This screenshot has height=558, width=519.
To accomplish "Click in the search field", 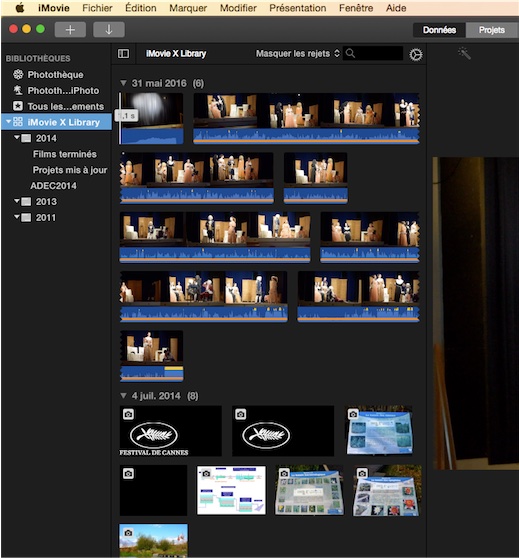I will coord(372,53).
